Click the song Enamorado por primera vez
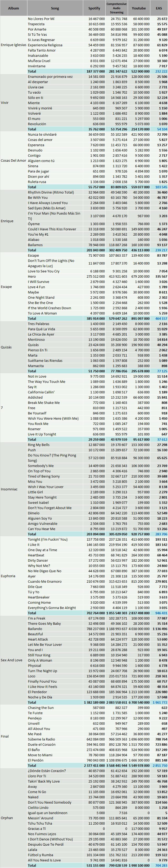The width and height of the screenshot is (168, 868). click(x=50, y=77)
